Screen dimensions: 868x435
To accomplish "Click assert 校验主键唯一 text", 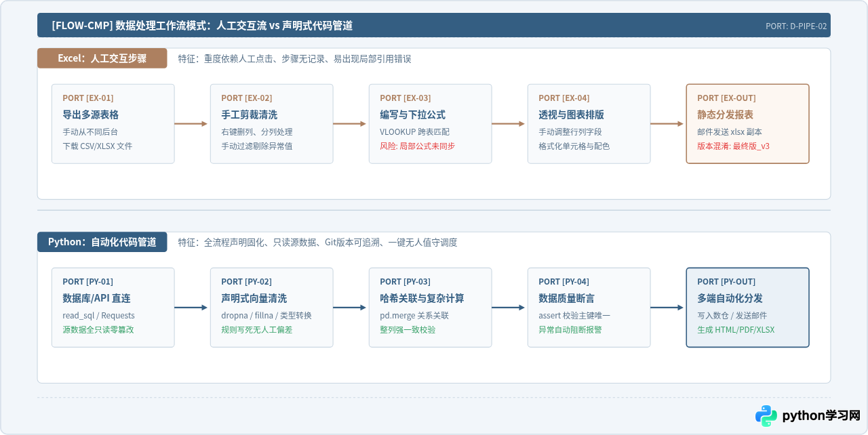I will coord(574,316).
